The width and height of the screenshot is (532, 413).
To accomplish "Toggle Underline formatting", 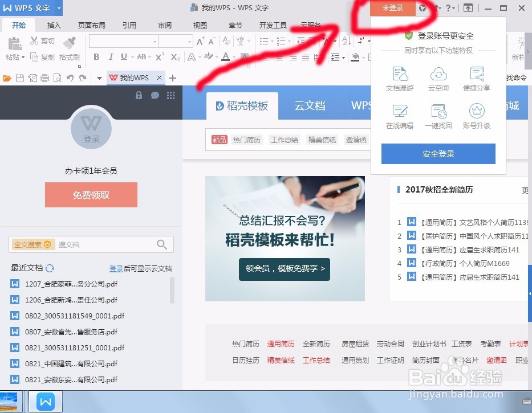I will tap(124, 56).
